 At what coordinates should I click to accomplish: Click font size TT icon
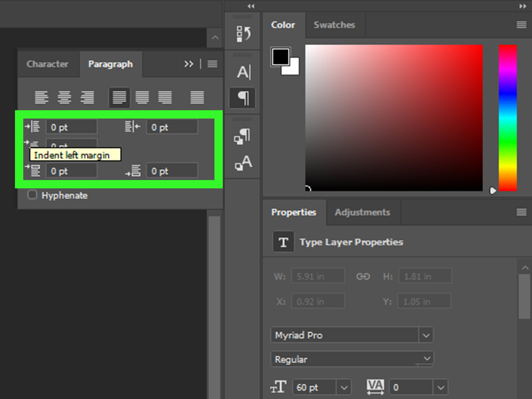click(278, 387)
